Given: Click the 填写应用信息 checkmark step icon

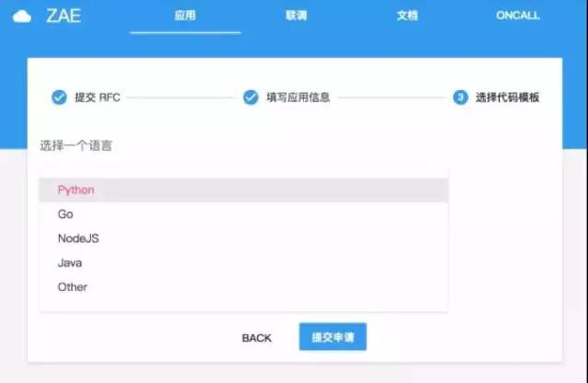Looking at the screenshot, I should (x=251, y=97).
